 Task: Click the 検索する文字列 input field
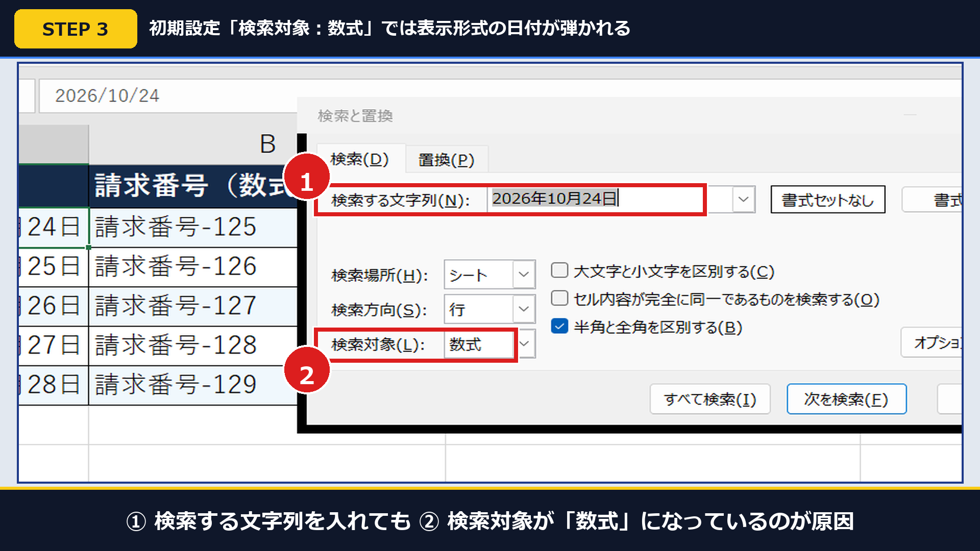pos(609,199)
